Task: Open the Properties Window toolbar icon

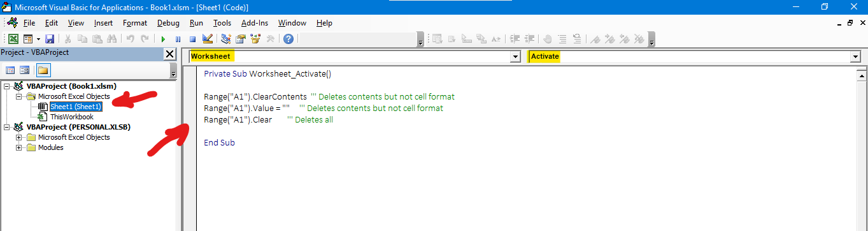Action: point(241,39)
